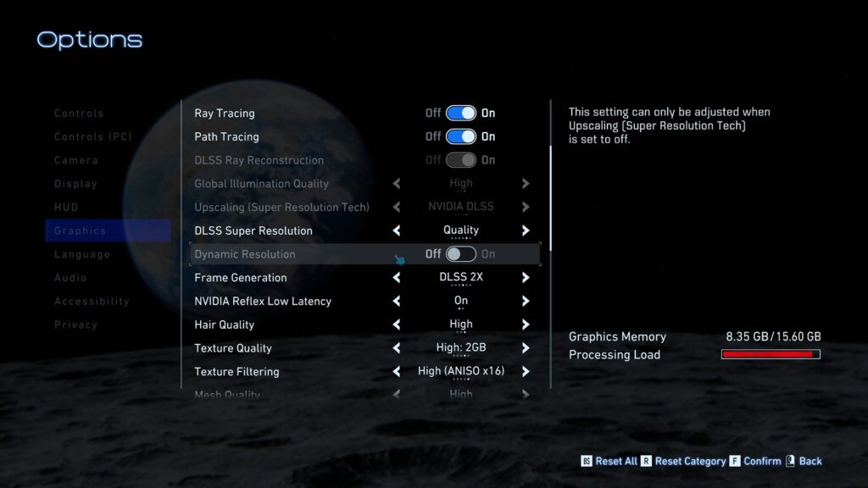Open the Display options category
868x488 pixels.
pos(75,184)
